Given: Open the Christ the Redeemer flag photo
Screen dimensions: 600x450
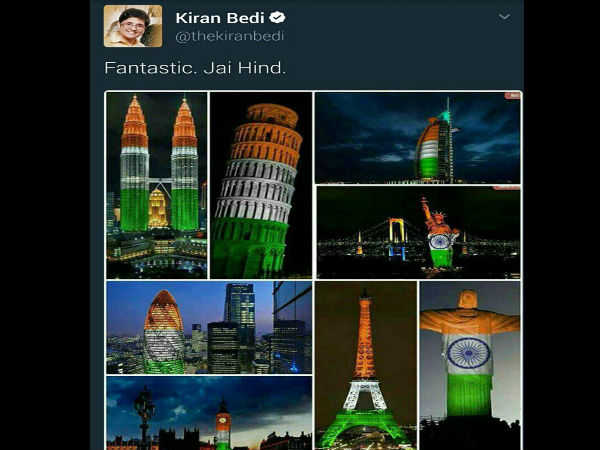Looking at the screenshot, I should click(x=470, y=365).
